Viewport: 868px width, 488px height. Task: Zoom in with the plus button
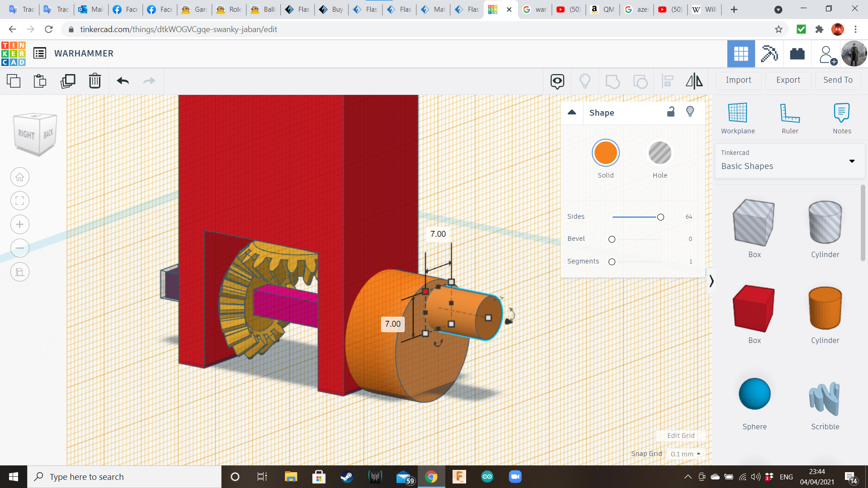pyautogui.click(x=20, y=225)
